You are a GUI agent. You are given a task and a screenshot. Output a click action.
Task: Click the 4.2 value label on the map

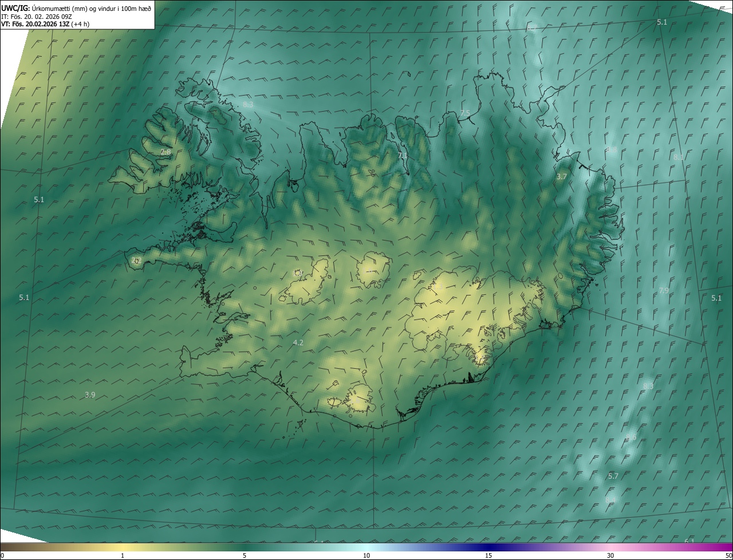point(298,342)
